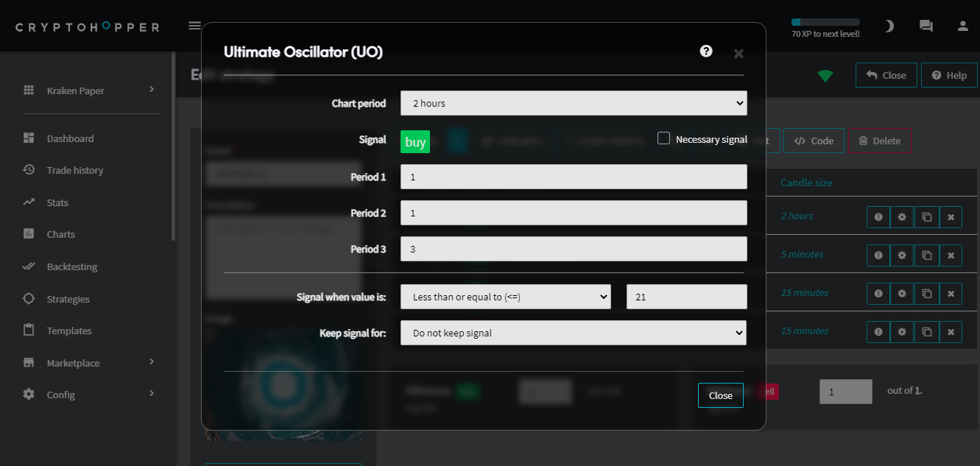Click the green wifi status icon
The image size is (980, 466).
click(825, 76)
